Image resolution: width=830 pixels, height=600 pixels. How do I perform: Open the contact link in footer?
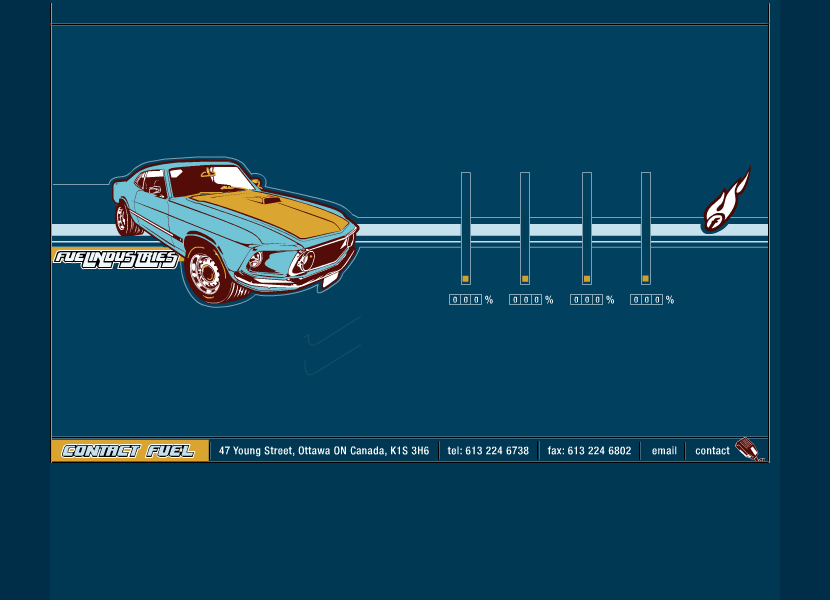tap(712, 451)
